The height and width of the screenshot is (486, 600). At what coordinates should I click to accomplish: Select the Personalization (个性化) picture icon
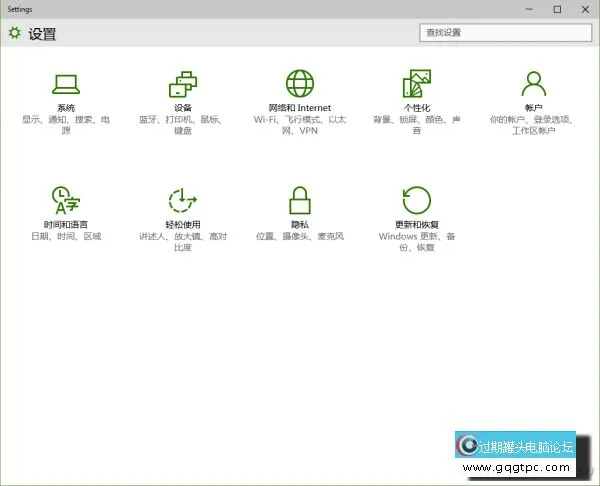coord(416,83)
